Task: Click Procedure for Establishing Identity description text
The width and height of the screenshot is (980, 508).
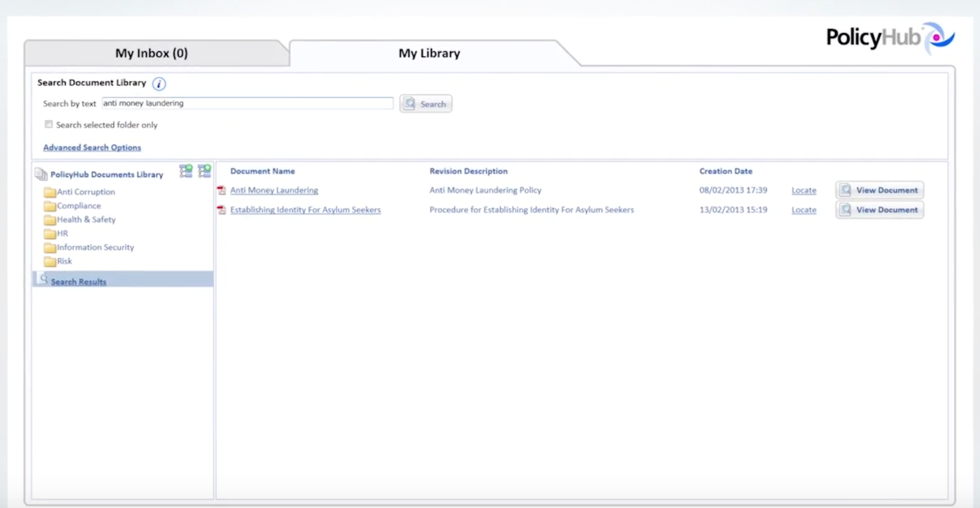Action: tap(532, 210)
